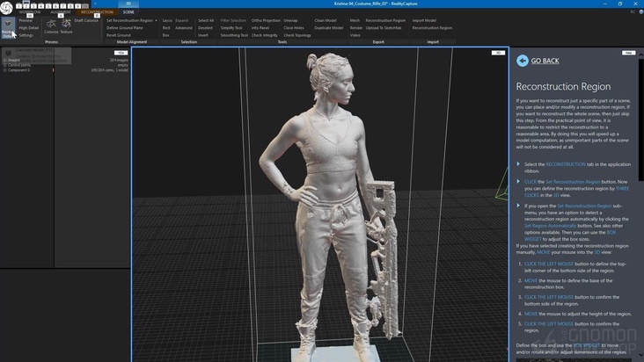The image size is (644, 362).
Task: Open the 3D view-mode dropdown in viewport corner
Action: pos(498,53)
